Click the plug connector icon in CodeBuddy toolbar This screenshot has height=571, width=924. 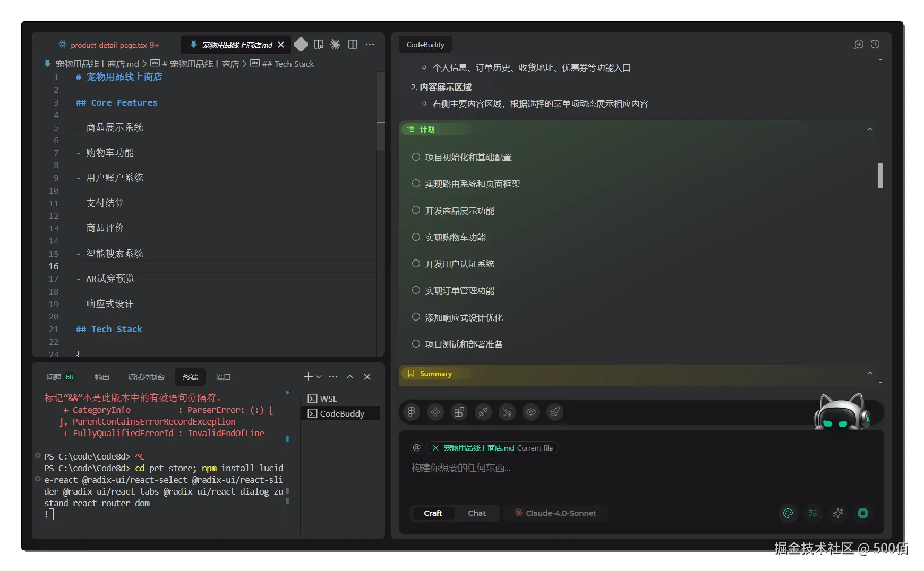483,412
